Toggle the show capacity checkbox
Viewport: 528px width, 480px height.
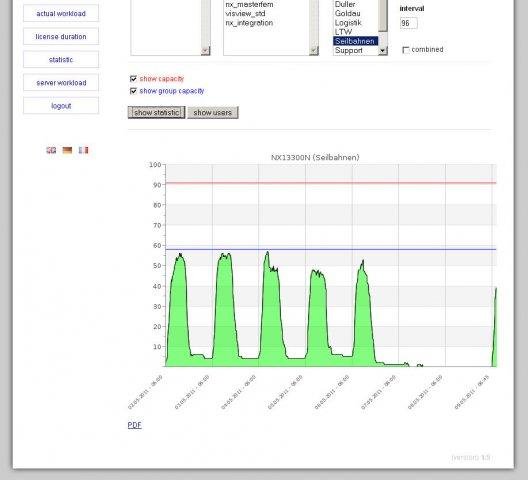(x=133, y=78)
